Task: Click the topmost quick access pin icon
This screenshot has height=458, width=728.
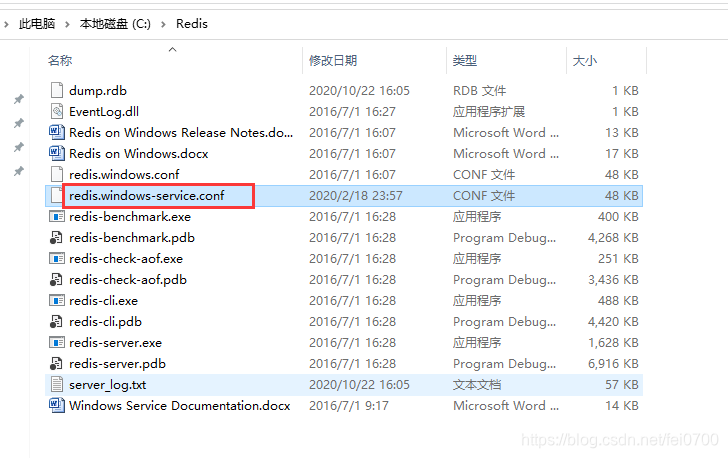Action: click(19, 99)
